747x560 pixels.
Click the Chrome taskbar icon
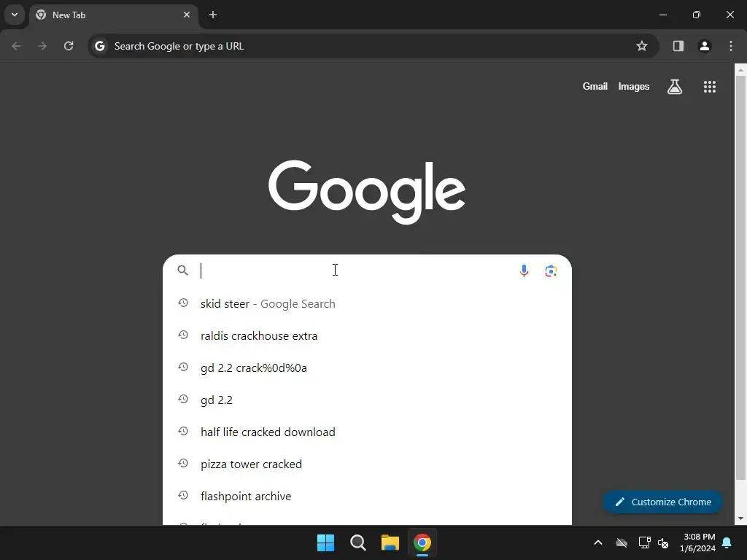pyautogui.click(x=422, y=542)
